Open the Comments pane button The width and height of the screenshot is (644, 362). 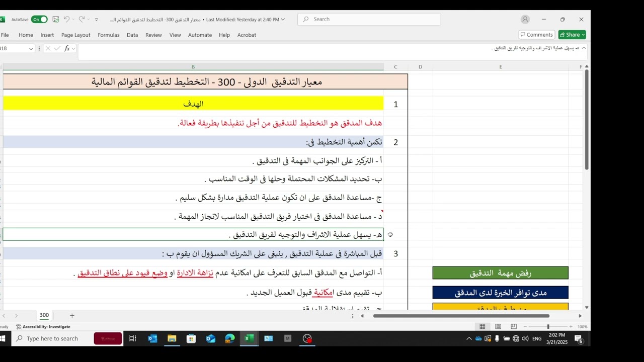(536, 35)
